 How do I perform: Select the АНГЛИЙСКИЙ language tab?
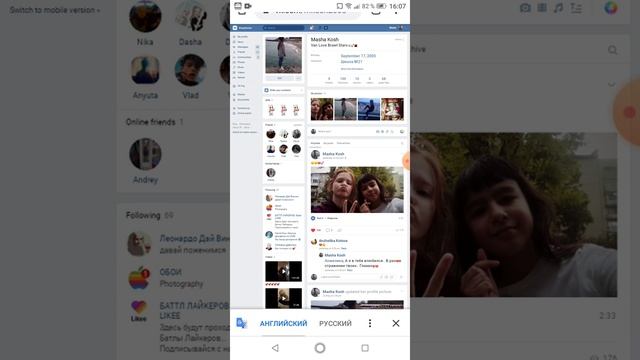283,323
